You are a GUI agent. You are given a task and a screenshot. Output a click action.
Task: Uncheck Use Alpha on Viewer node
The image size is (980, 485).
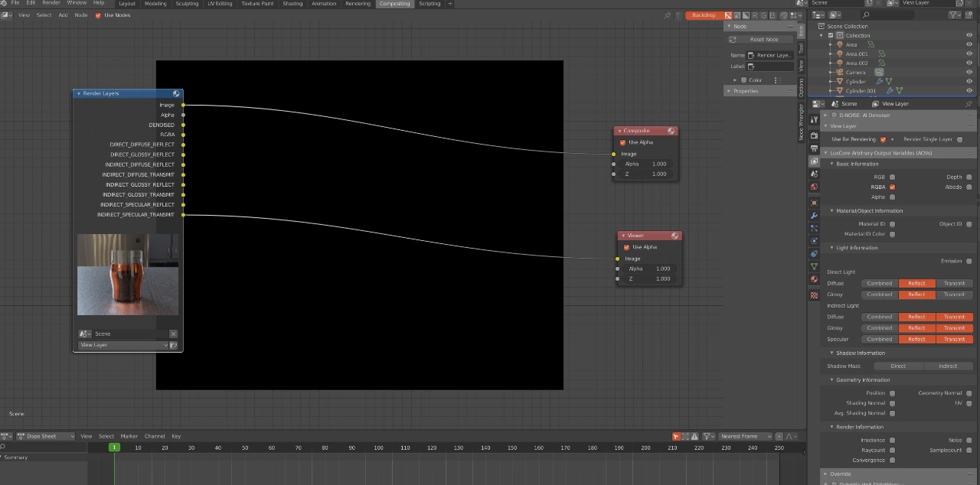click(627, 247)
